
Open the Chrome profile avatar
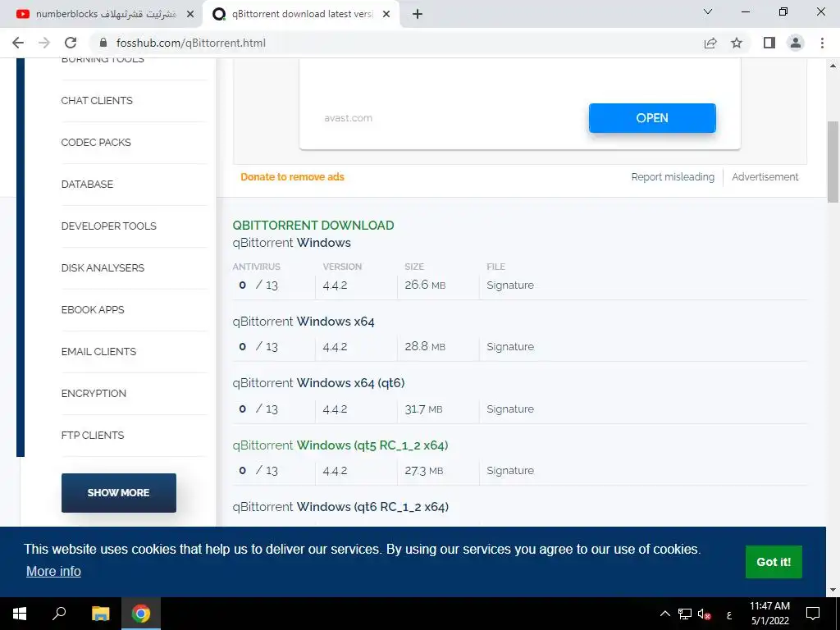click(x=796, y=43)
